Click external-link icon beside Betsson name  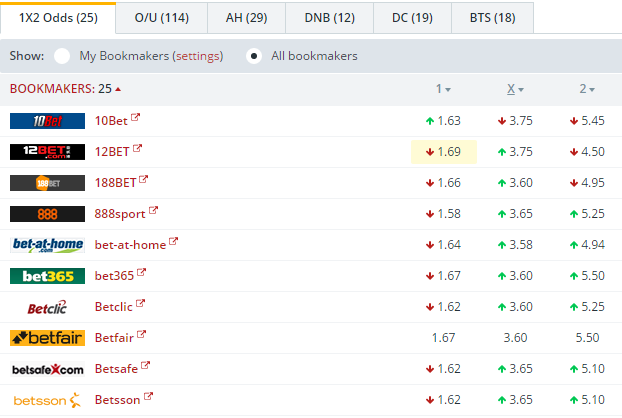148,396
